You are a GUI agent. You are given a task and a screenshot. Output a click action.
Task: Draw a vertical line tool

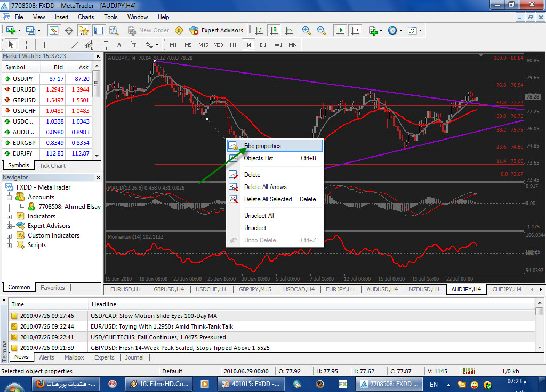(45, 45)
